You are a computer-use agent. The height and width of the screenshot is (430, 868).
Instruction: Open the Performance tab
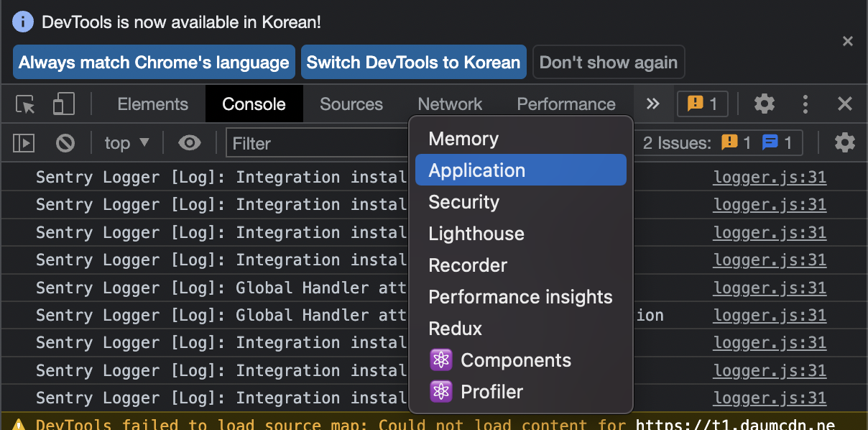[x=566, y=104]
